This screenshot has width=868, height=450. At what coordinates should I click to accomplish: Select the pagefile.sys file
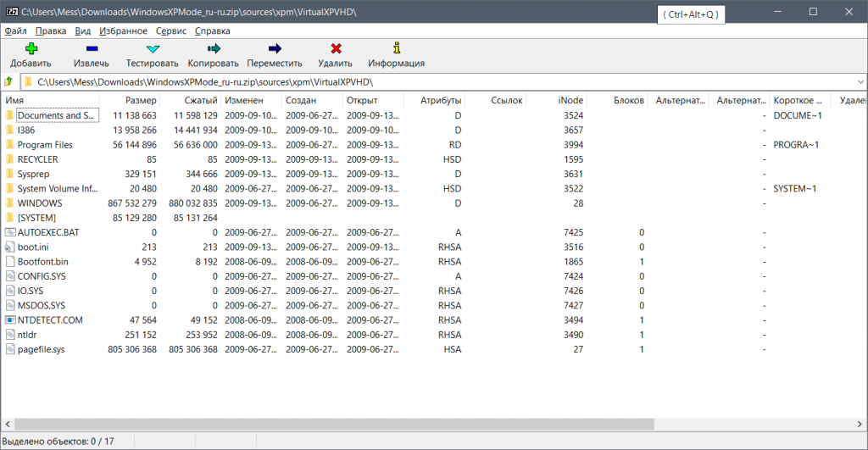[41, 349]
